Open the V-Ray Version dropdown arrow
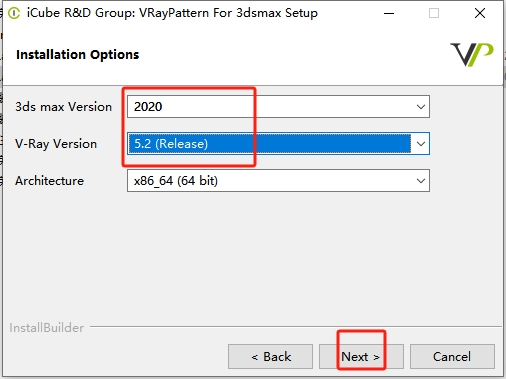Image resolution: width=506 pixels, height=379 pixels. coord(421,144)
